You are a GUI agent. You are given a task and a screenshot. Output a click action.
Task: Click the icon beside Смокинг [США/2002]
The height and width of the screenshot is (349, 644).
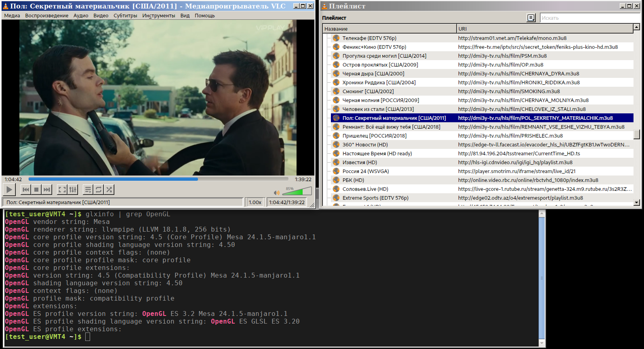(336, 91)
